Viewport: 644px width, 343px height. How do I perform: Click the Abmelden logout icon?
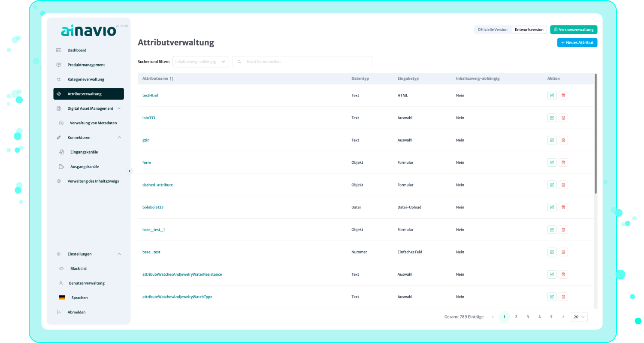(59, 312)
